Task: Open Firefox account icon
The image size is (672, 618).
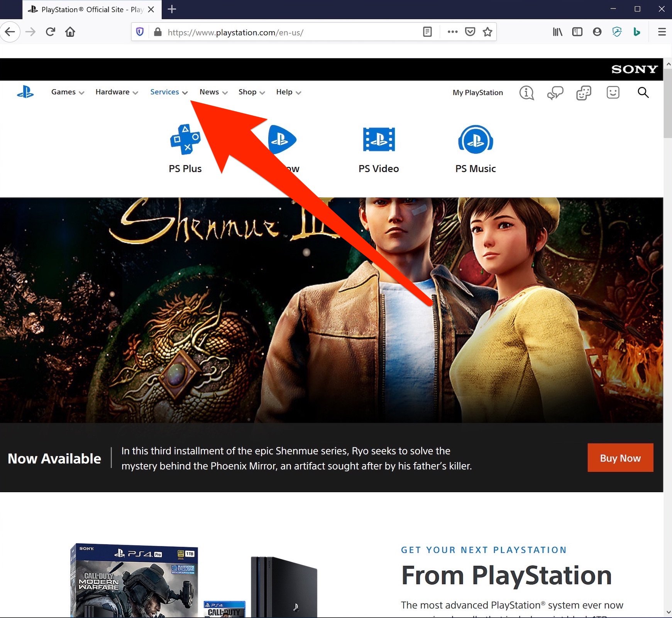Action: pos(597,32)
